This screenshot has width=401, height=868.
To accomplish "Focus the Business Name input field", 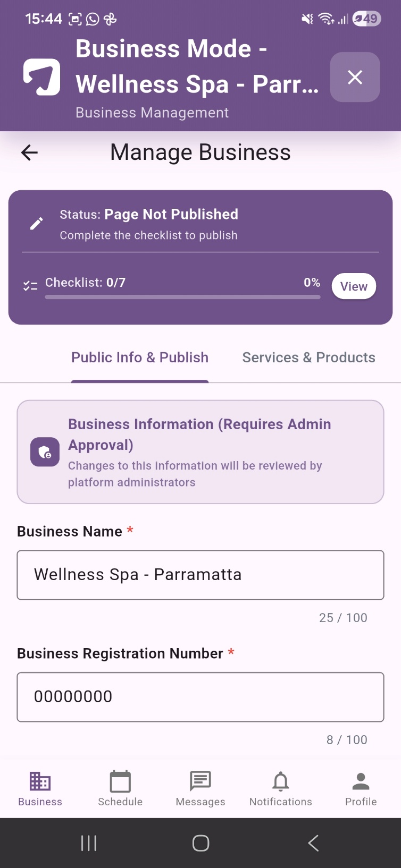I will pos(200,575).
